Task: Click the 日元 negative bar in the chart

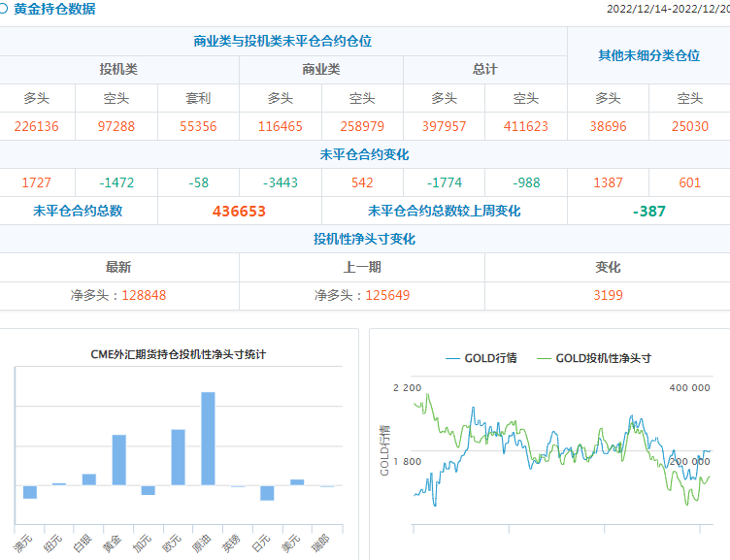Action: pos(267,492)
